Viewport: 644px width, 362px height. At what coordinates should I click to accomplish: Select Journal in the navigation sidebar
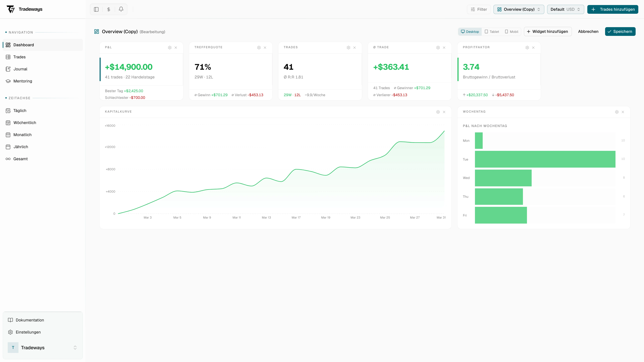click(20, 69)
